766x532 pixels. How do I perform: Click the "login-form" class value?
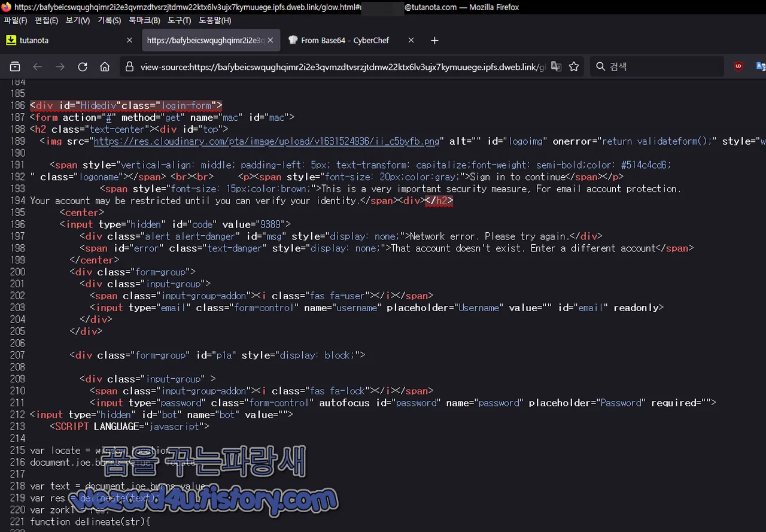tap(187, 106)
